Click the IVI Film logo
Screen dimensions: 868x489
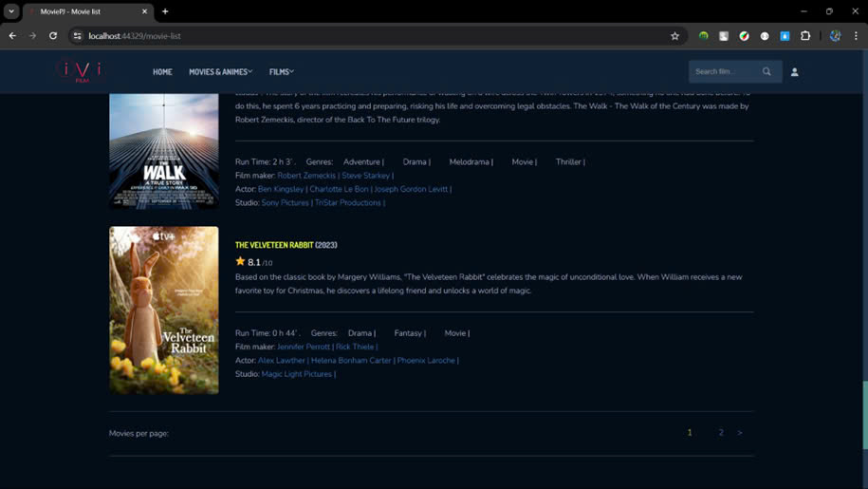82,71
